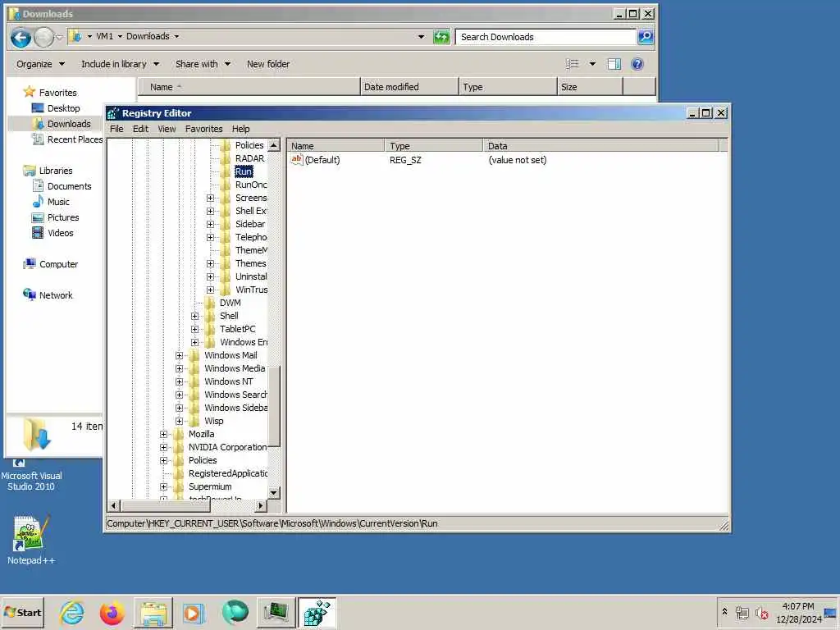Show hidden system tray icons
The height and width of the screenshot is (630, 840).
click(x=725, y=611)
